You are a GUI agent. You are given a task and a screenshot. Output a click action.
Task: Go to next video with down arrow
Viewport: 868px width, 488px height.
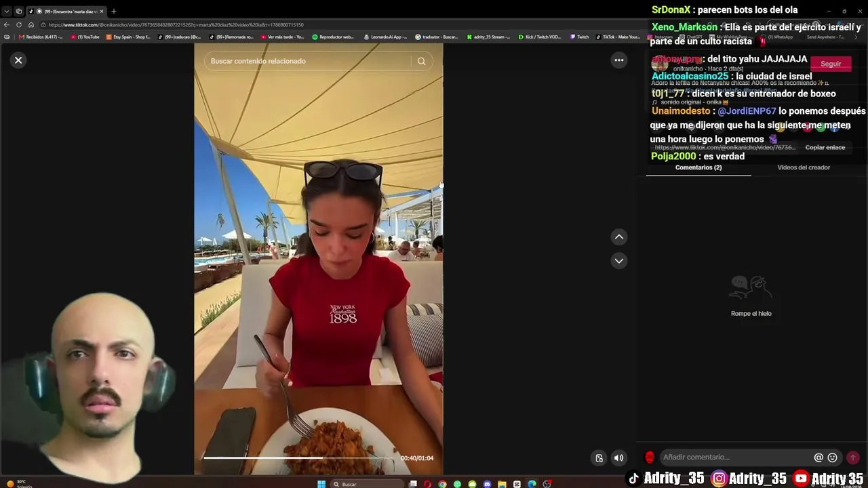point(618,261)
